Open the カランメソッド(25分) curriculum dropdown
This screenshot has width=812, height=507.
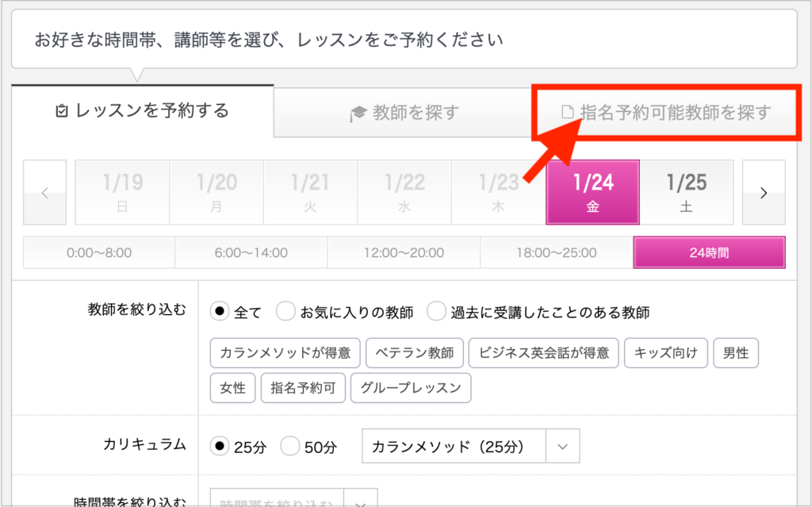pos(471,446)
